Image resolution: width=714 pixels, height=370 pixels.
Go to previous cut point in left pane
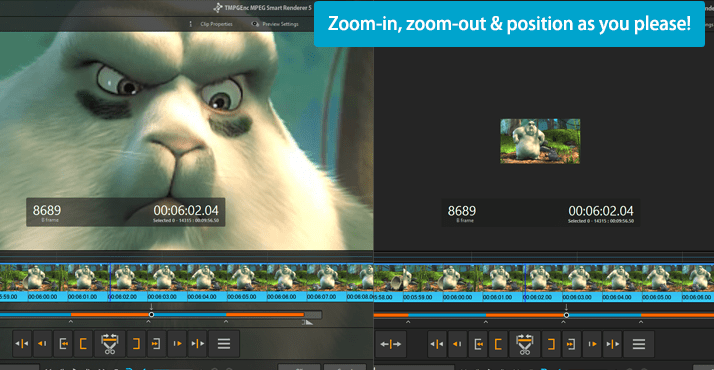(x=21, y=344)
